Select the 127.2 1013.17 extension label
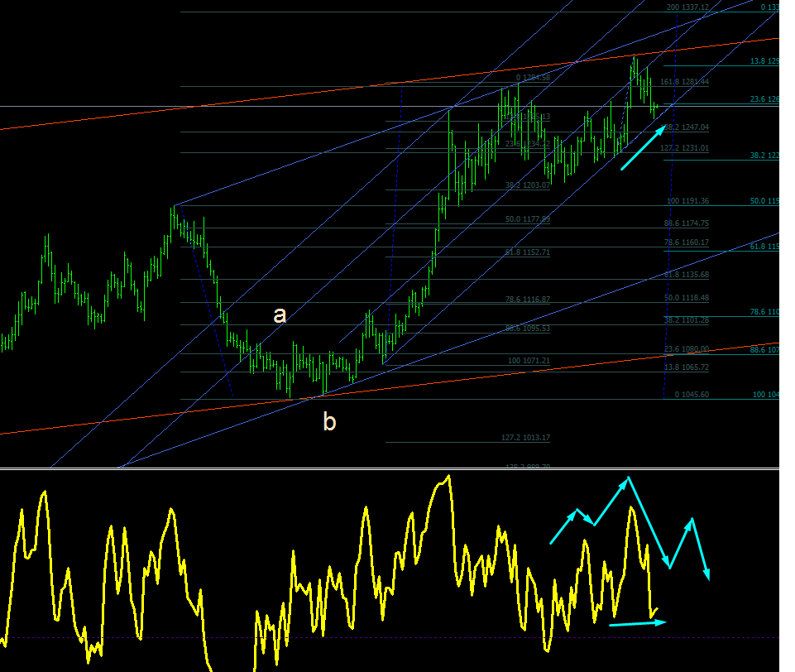 [x=525, y=437]
